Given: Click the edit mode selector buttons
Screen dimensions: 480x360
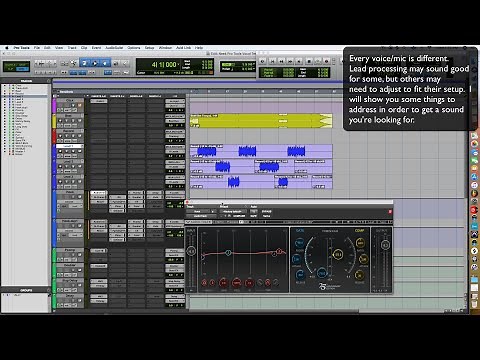Looking at the screenshot, I should [x=16, y=66].
